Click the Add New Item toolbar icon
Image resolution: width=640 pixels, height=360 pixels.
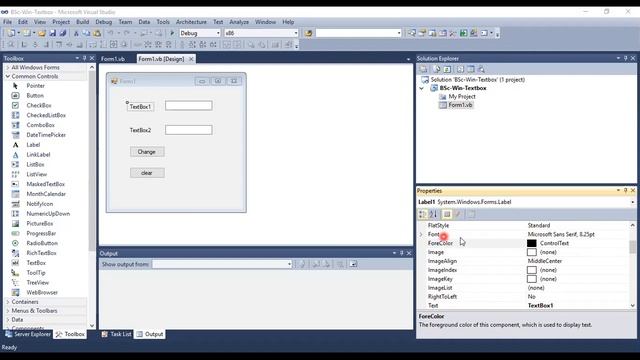(x=27, y=33)
